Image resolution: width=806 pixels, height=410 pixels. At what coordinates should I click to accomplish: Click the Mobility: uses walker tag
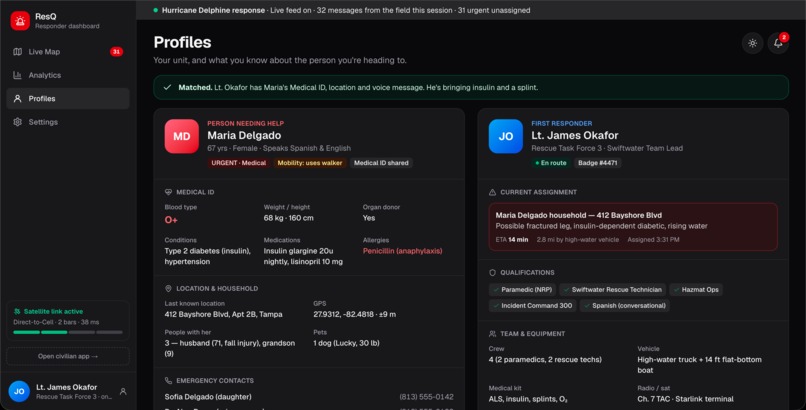[310, 163]
